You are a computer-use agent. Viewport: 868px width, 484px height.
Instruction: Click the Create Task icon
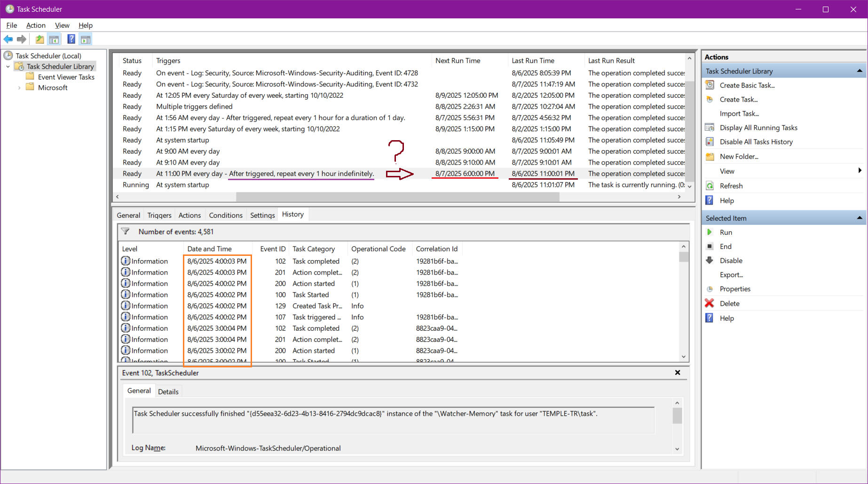pyautogui.click(x=710, y=99)
